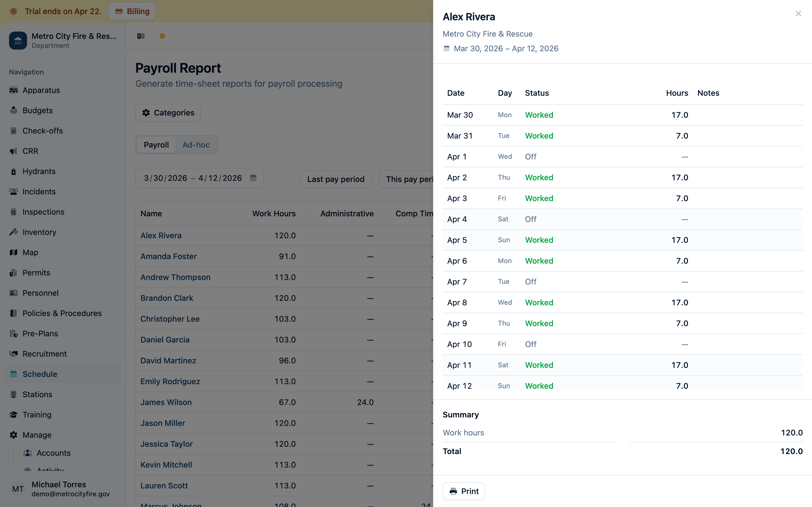This screenshot has height=507, width=812.
Task: Click the Manage gear icon
Action: point(14,435)
